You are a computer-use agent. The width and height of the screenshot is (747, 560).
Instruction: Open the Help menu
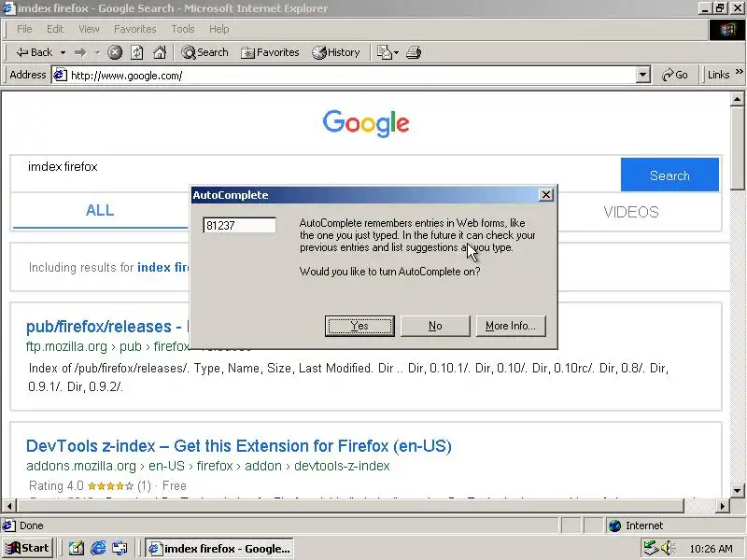click(x=219, y=29)
